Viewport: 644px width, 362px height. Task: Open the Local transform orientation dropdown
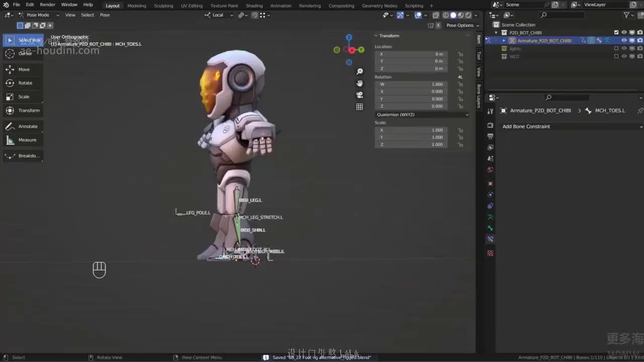(219, 15)
